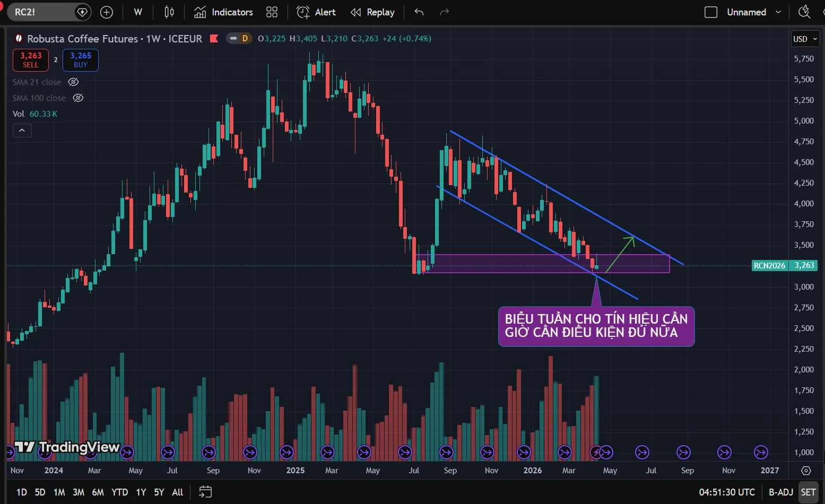Collapse the indicator legend chevron
Screen dimensions: 825x504
coord(22,131)
